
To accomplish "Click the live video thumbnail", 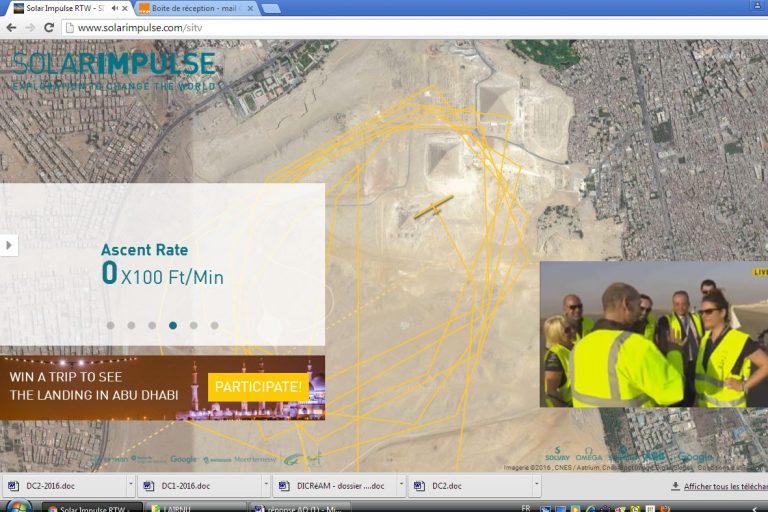I will click(x=653, y=334).
